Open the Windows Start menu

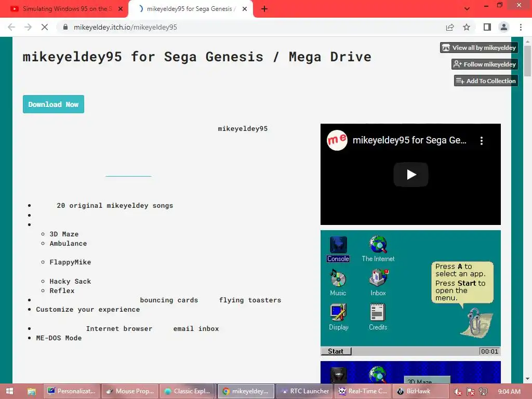(9, 391)
